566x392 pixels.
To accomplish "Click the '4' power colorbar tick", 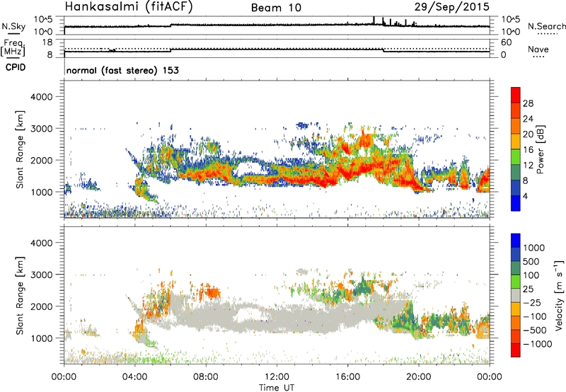I will (525, 196).
